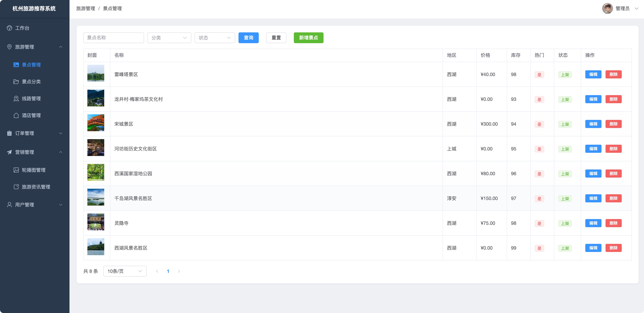Click the 用户管理 person icon
644x313 pixels.
coord(9,205)
